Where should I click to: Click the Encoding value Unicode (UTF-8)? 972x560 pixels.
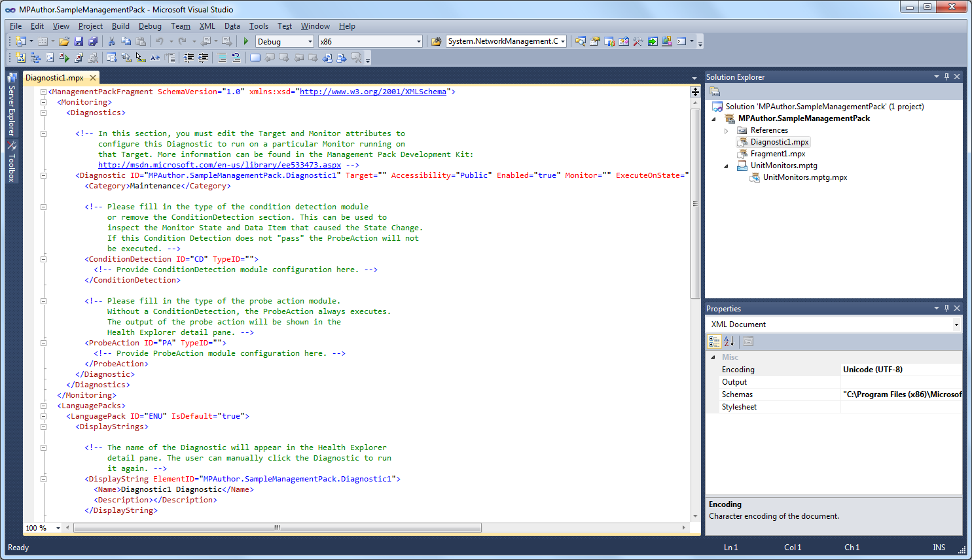873,370
